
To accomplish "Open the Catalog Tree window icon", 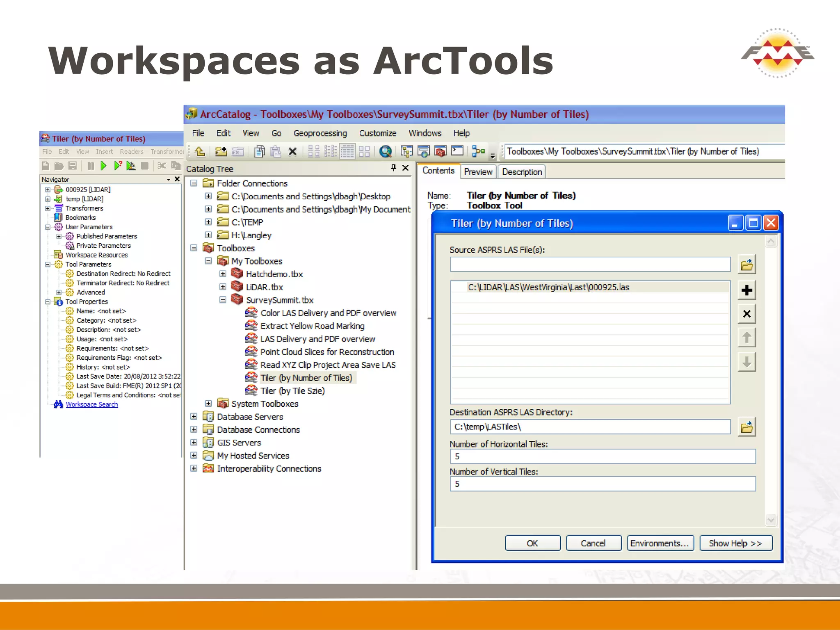I will (x=407, y=152).
